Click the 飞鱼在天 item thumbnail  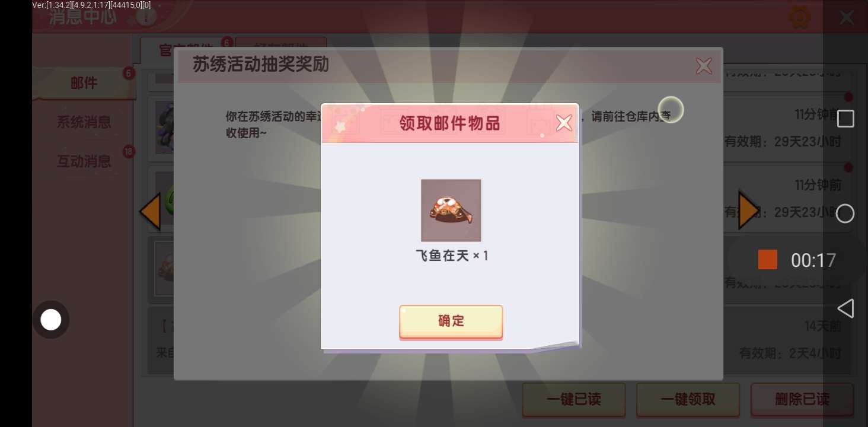tap(451, 210)
